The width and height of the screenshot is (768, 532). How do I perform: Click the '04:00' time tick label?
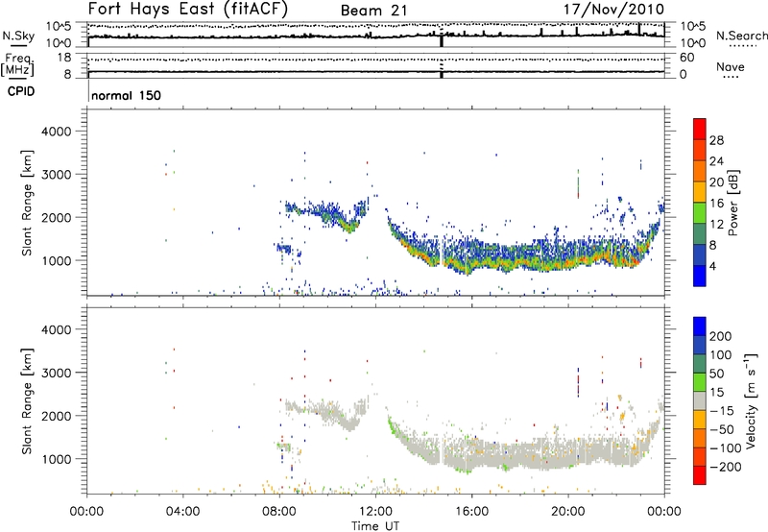[x=183, y=512]
